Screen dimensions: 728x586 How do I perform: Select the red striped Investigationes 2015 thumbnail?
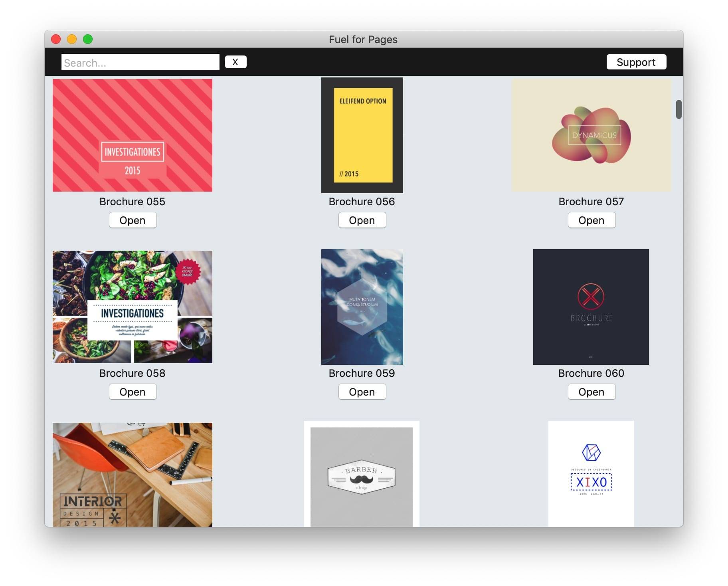[133, 135]
